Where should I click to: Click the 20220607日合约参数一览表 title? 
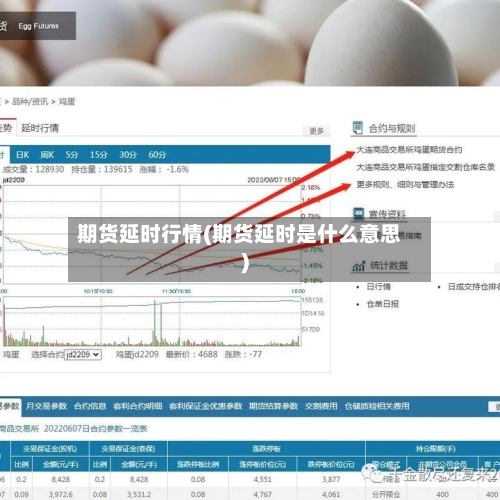pos(95,429)
